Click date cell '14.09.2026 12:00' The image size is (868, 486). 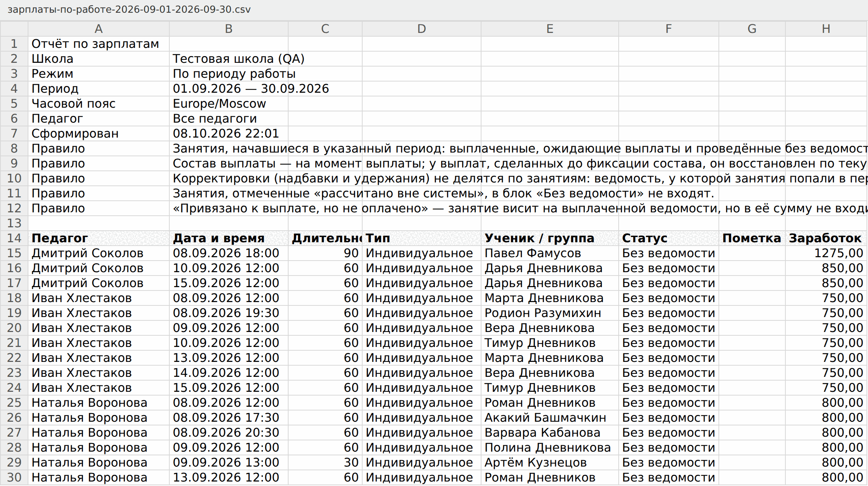(x=229, y=373)
